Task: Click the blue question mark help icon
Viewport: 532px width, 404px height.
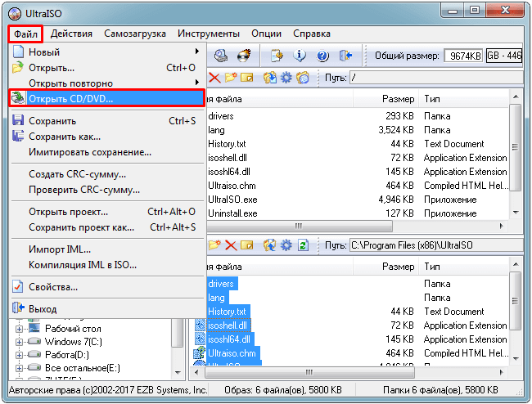Action: click(x=322, y=56)
